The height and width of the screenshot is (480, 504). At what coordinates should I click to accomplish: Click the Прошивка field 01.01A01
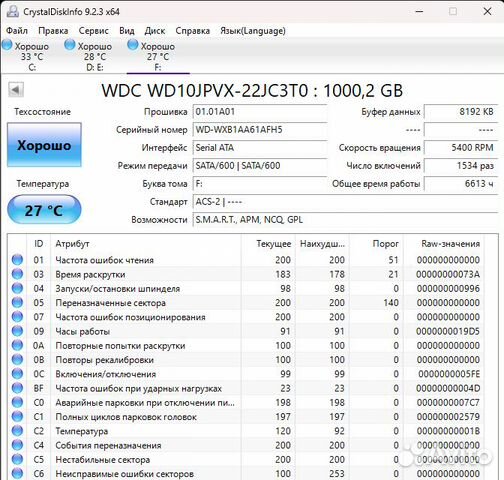[x=260, y=112]
